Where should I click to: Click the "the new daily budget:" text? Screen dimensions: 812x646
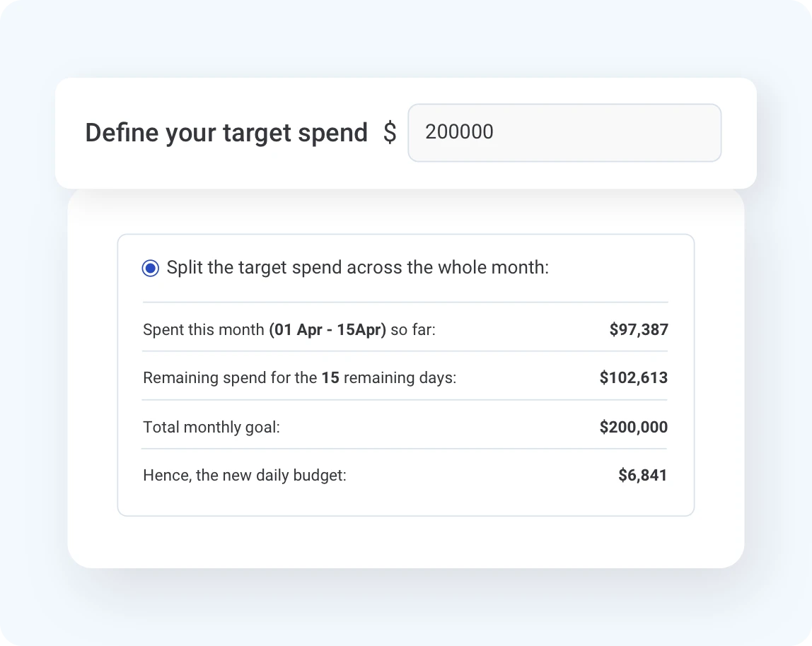pos(271,476)
